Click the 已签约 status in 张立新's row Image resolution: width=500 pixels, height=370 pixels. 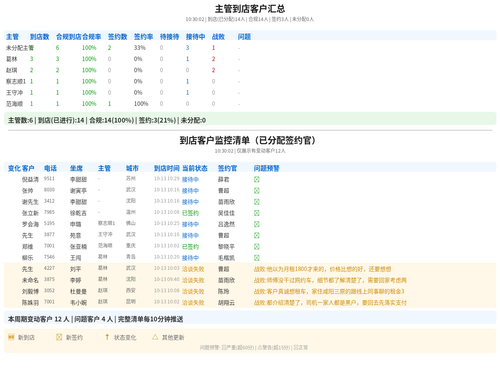coord(190,213)
